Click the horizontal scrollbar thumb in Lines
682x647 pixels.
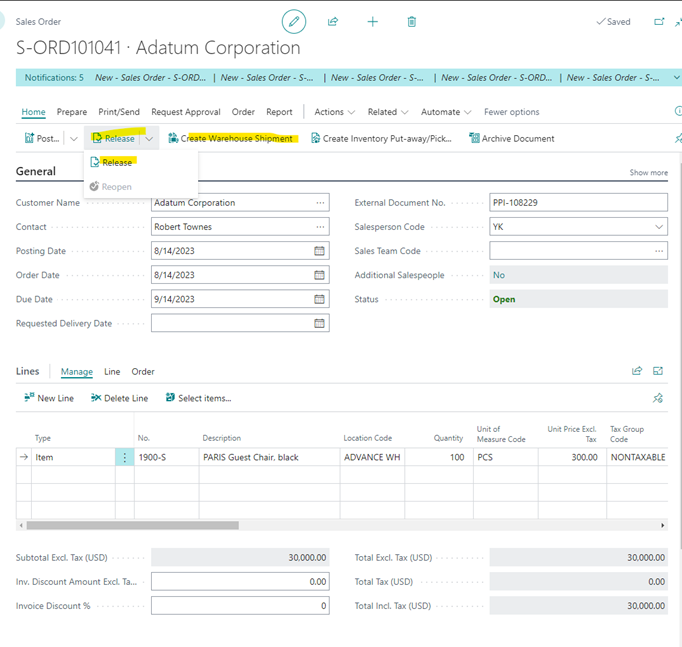133,525
